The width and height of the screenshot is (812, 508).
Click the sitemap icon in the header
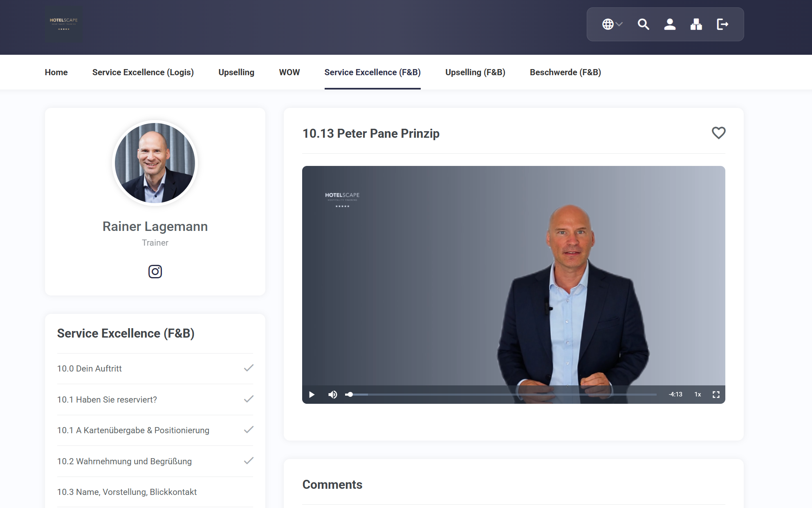point(696,24)
